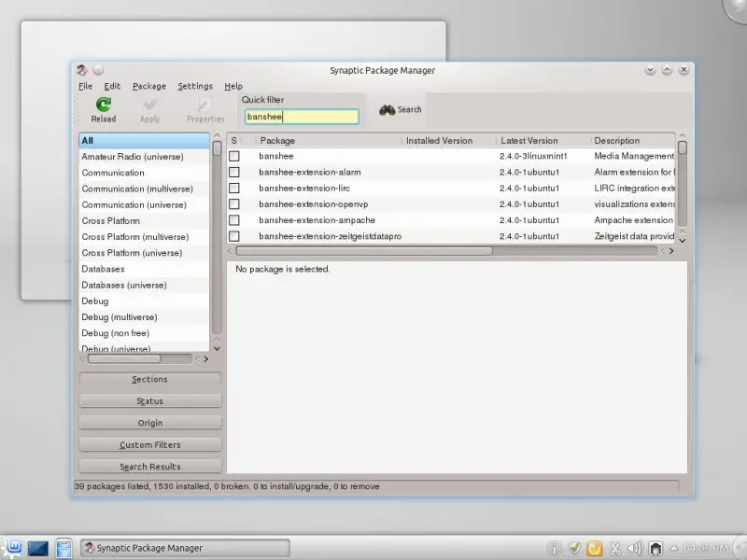Click version 2.4.0-3linuxmint1 in the banshee row
Viewport: 747px width, 560px height.
click(x=533, y=156)
